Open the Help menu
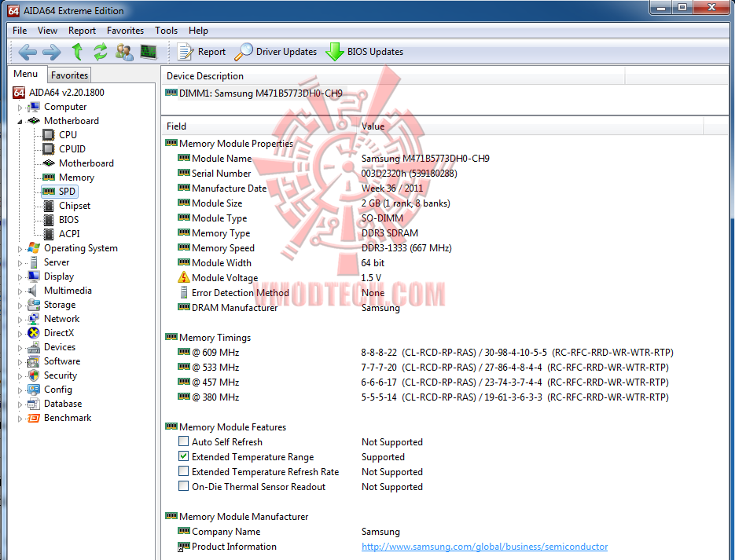The height and width of the screenshot is (560, 735). click(x=198, y=31)
